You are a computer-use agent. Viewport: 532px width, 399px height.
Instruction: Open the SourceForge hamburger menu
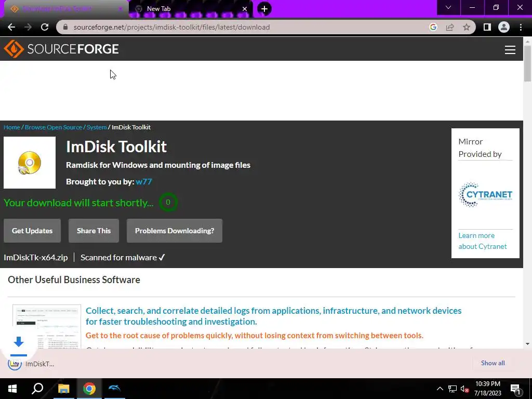point(510,50)
